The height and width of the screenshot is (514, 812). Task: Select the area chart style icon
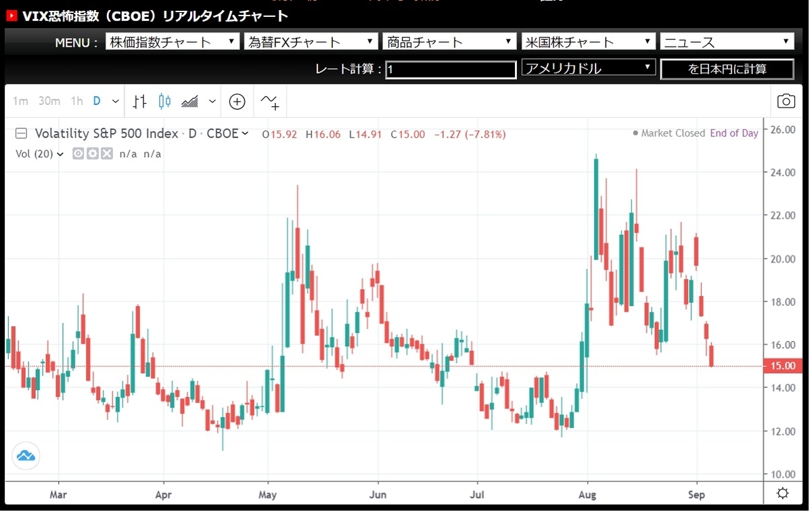click(190, 102)
